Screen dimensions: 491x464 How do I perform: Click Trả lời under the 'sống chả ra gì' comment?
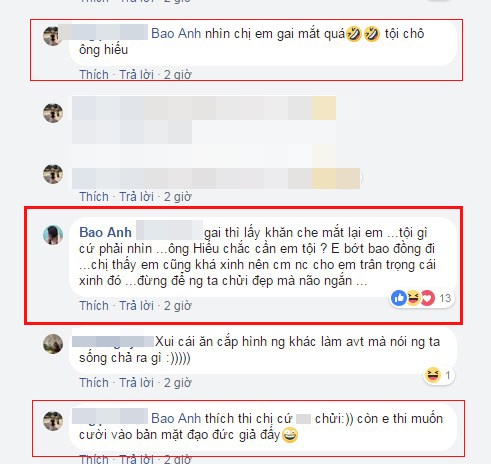point(137,383)
